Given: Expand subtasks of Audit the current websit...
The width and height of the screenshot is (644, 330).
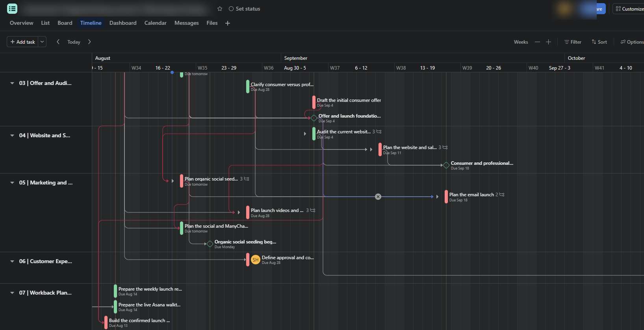Looking at the screenshot, I should tap(305, 134).
